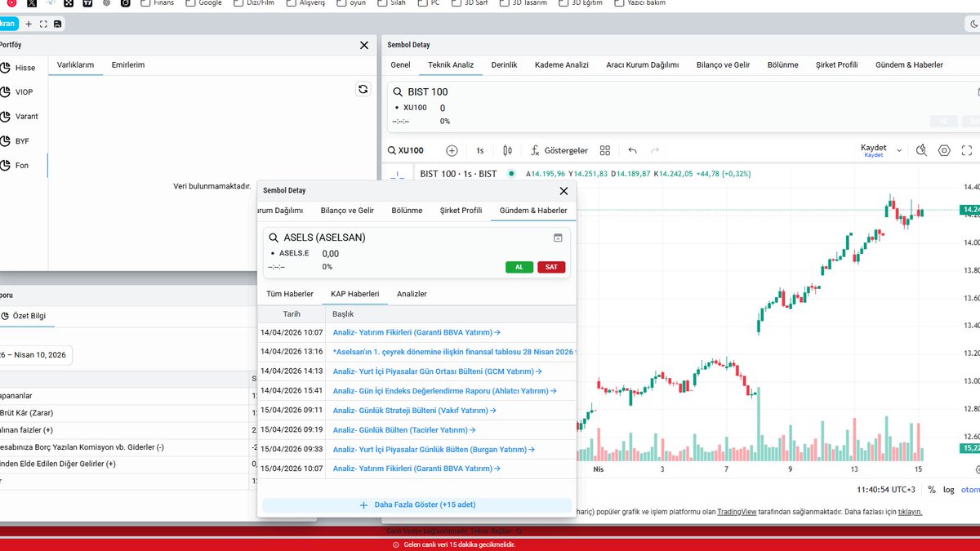
Task: Save the layout with floppy disk icon
Action: 57,24
